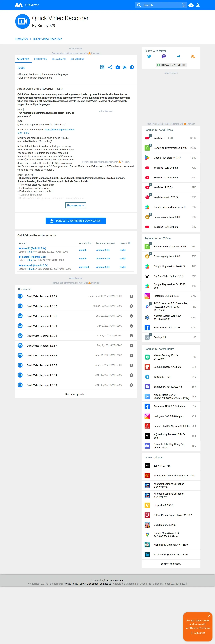Click the Instagram 361.0.0.46.88 app icon

coord(147,296)
